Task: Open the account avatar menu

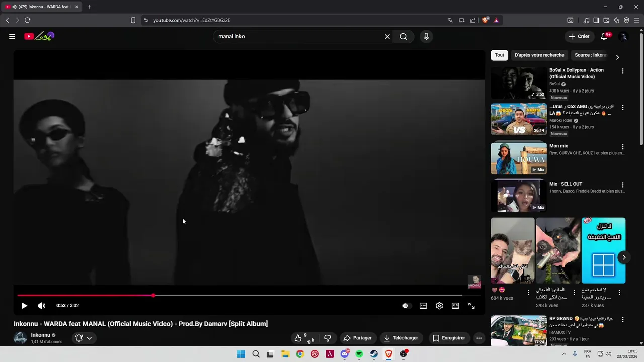Action: [x=624, y=36]
